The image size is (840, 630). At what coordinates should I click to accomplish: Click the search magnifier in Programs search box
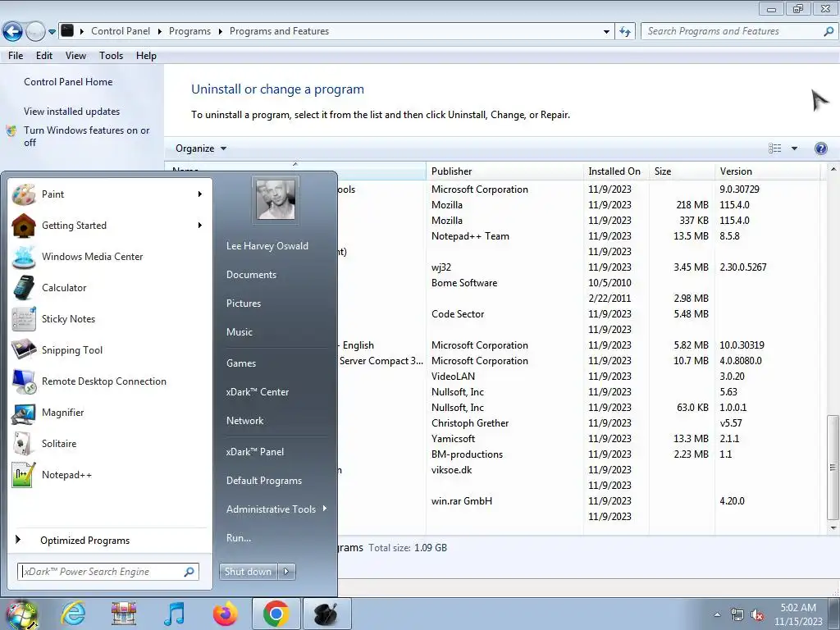(x=829, y=31)
